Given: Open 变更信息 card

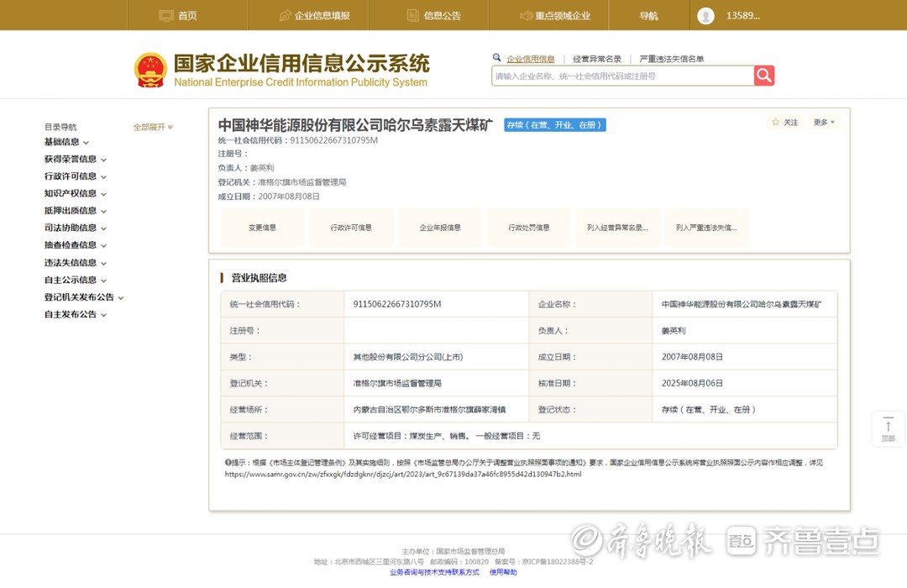Looking at the screenshot, I should [x=262, y=228].
